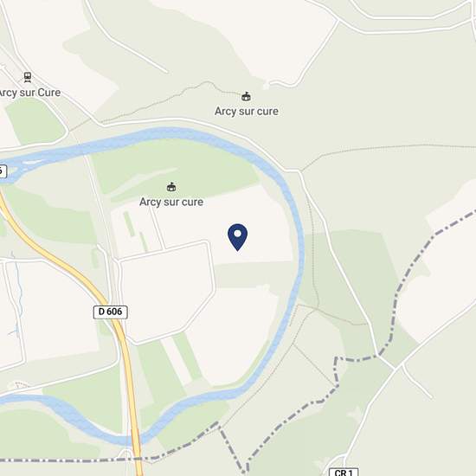Click the white road loop west of the pin
This screenshot has width=476, height=476.
[x=167, y=292]
